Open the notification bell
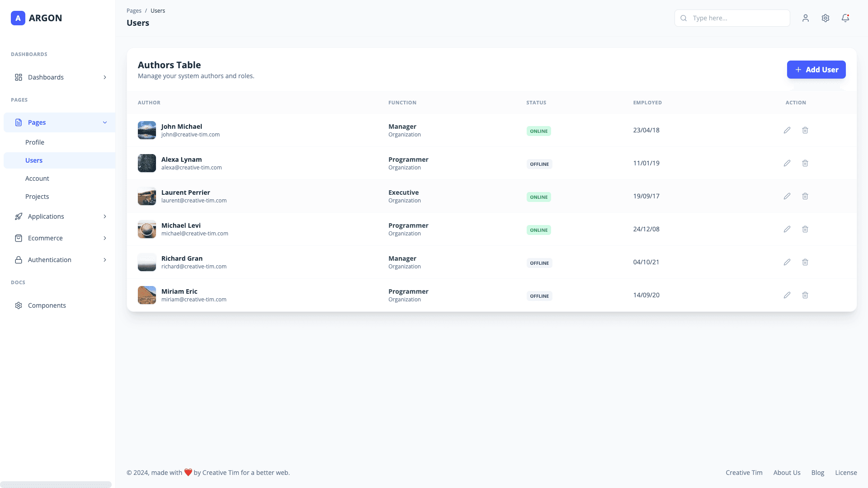This screenshot has height=488, width=868. 845,18
